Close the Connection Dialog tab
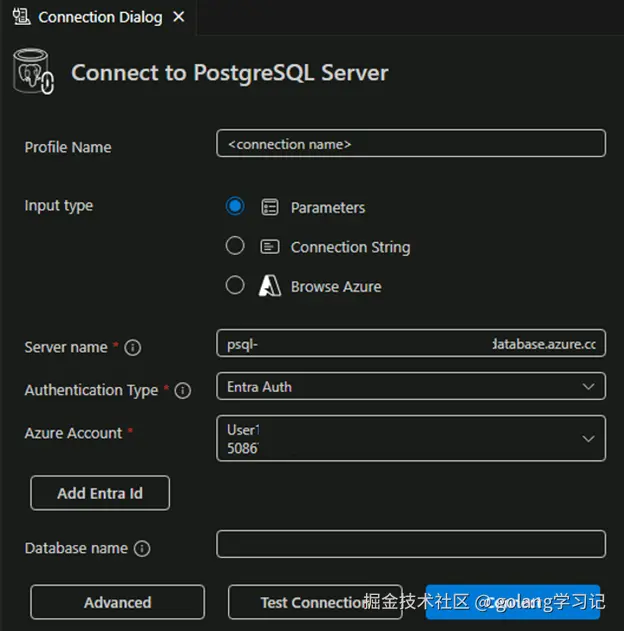Screen dimensions: 624x631 pyautogui.click(x=178, y=17)
